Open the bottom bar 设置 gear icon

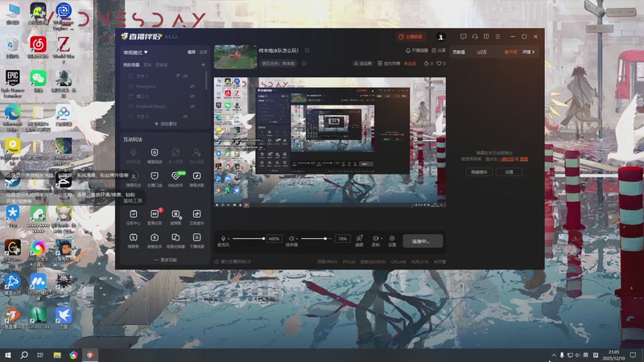392,238
